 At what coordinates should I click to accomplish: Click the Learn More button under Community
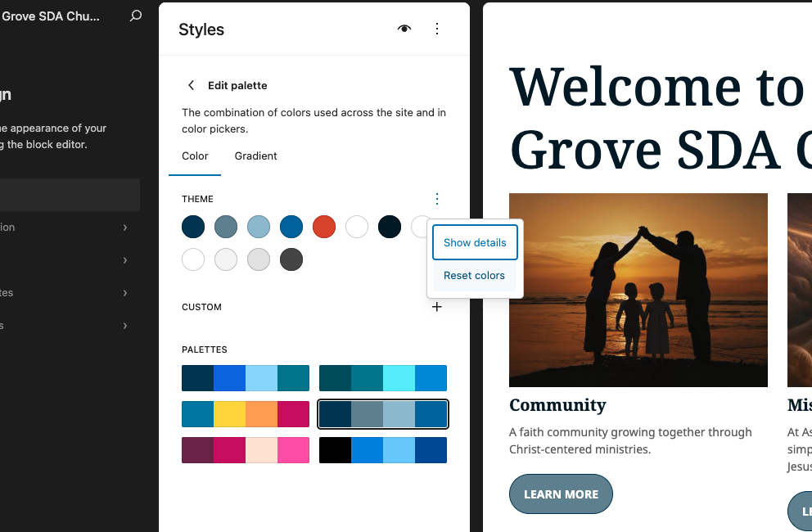561,494
